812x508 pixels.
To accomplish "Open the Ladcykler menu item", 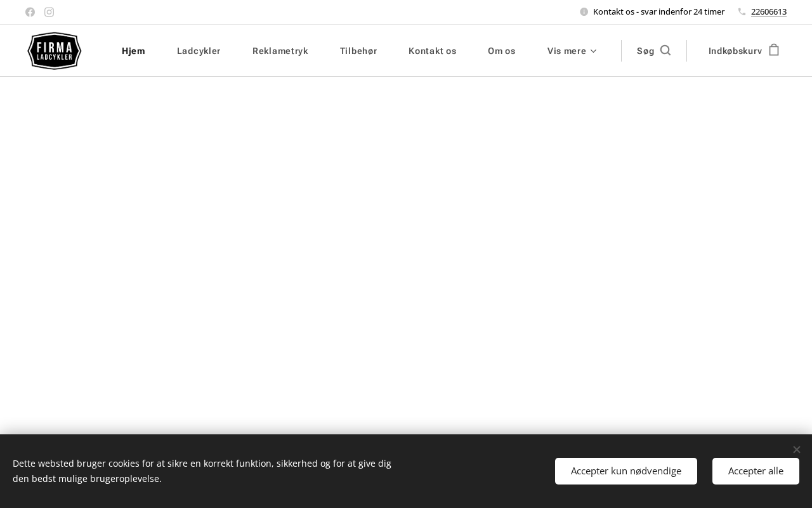I will pos(199,51).
